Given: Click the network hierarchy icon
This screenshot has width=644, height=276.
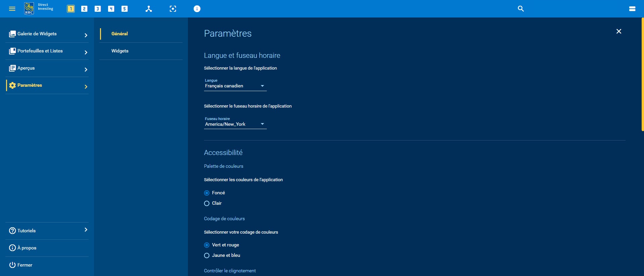Looking at the screenshot, I should click(x=149, y=9).
